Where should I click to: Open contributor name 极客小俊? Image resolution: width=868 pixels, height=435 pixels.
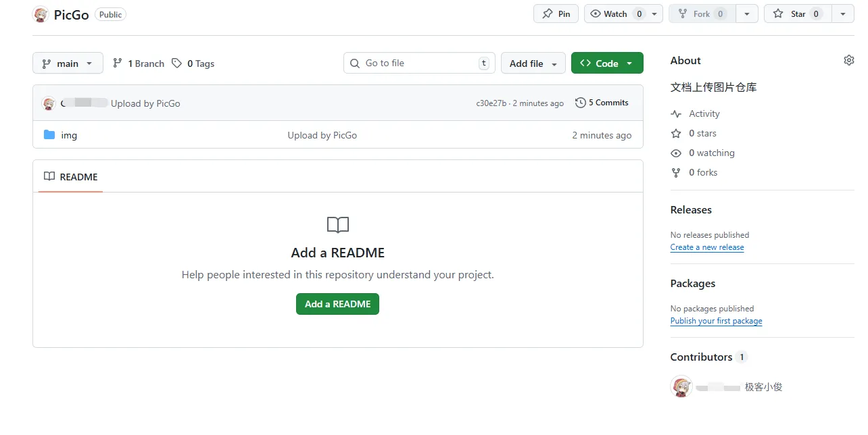[763, 387]
